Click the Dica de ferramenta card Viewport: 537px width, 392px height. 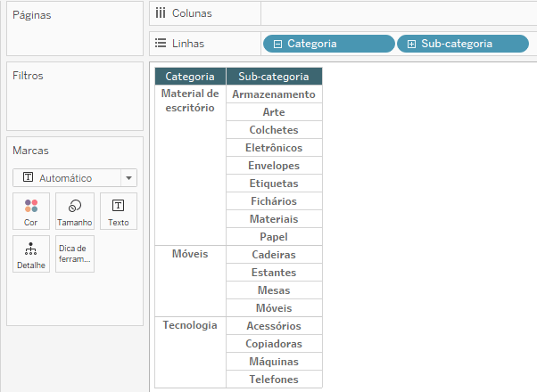(74, 254)
